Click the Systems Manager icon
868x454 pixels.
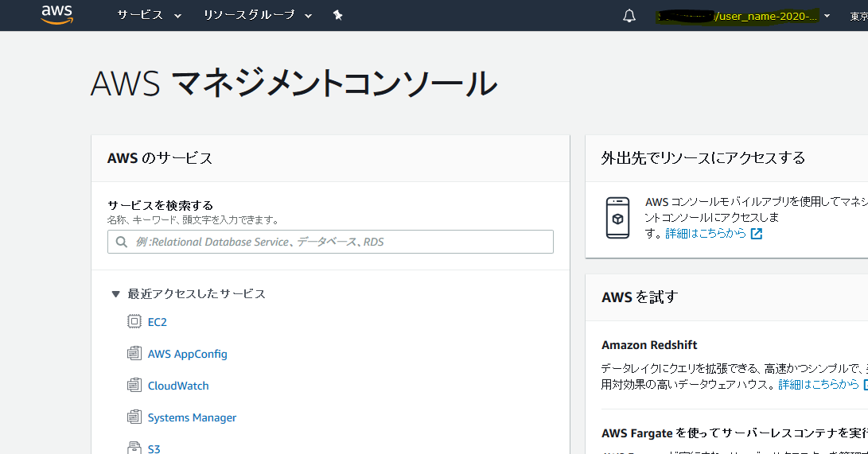134,417
